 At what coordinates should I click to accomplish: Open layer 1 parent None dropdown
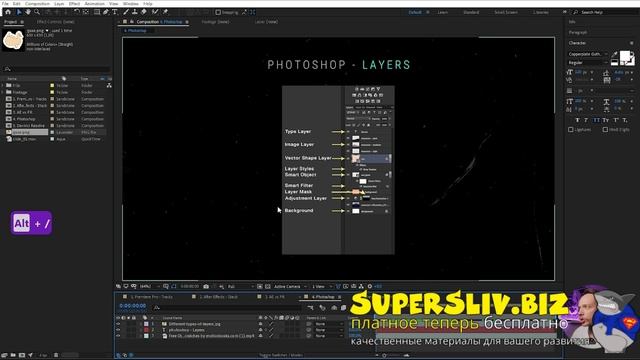tap(329, 324)
